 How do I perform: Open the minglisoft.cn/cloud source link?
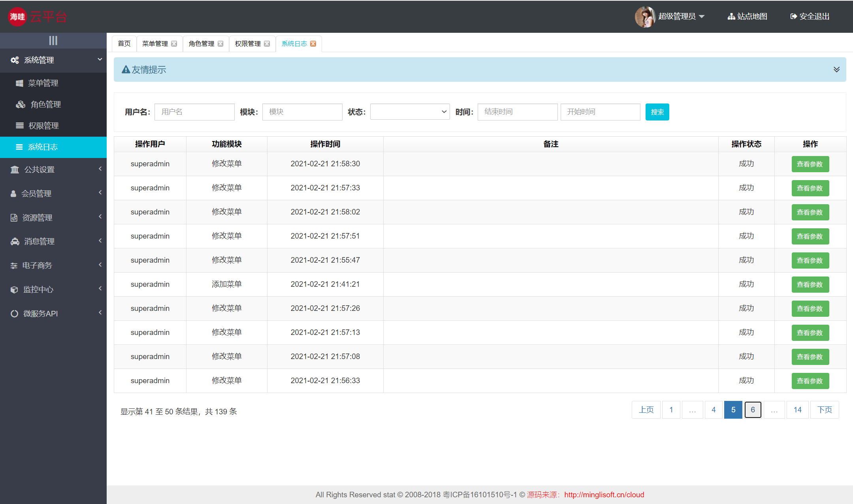[604, 495]
